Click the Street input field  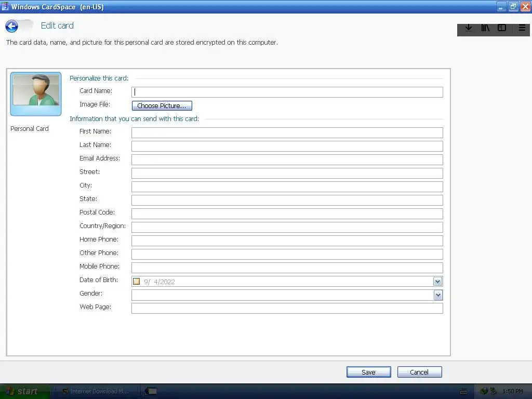pyautogui.click(x=287, y=173)
